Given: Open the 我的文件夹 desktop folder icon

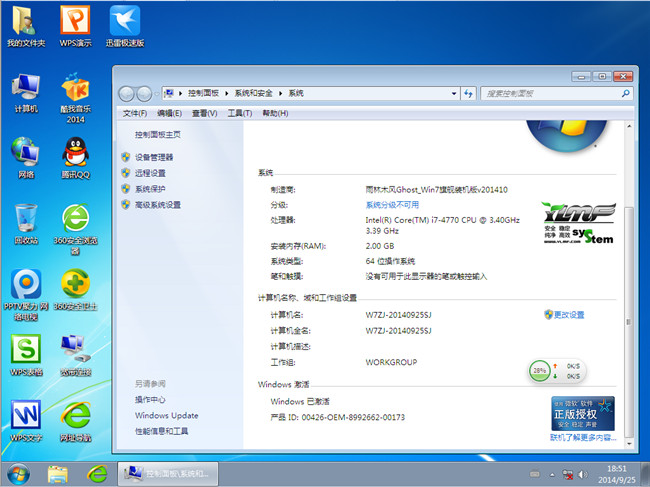Looking at the screenshot, I should point(26,26).
